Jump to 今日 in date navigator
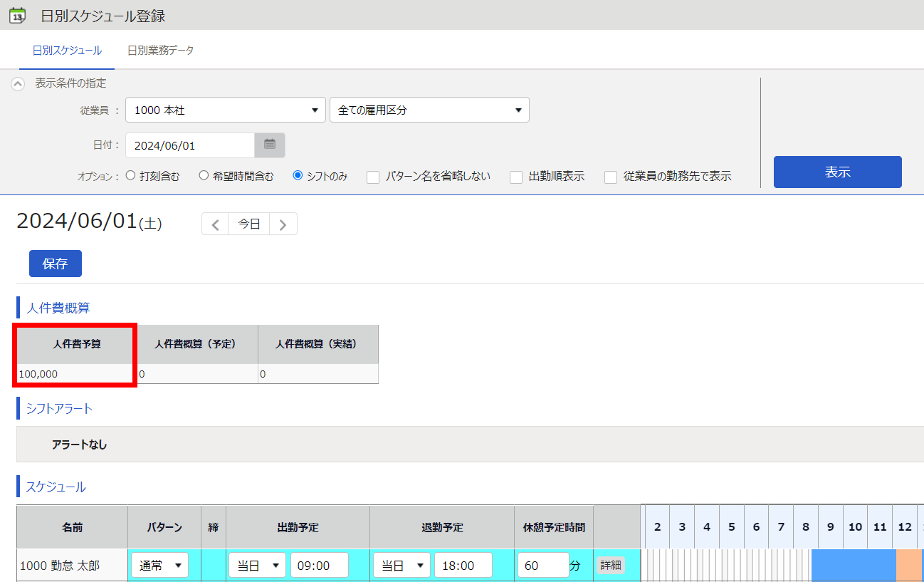 click(x=249, y=224)
